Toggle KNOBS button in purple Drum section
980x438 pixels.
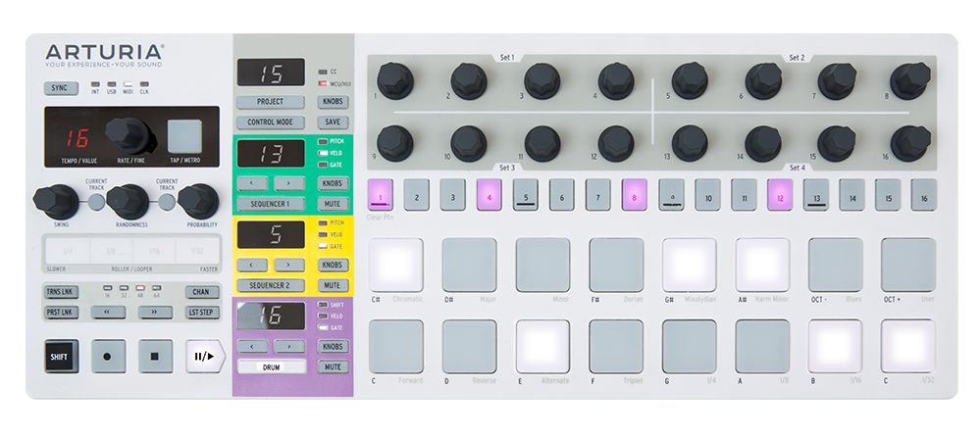pos(334,346)
